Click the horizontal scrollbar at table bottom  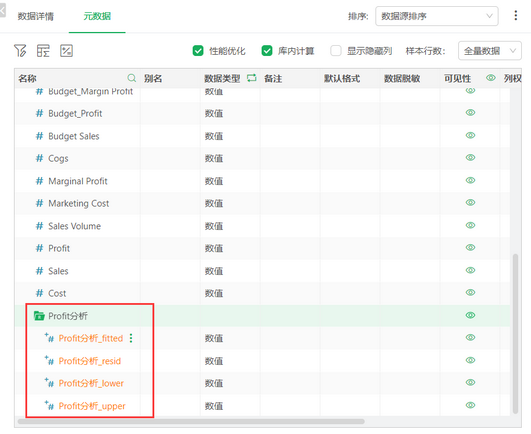(x=191, y=421)
